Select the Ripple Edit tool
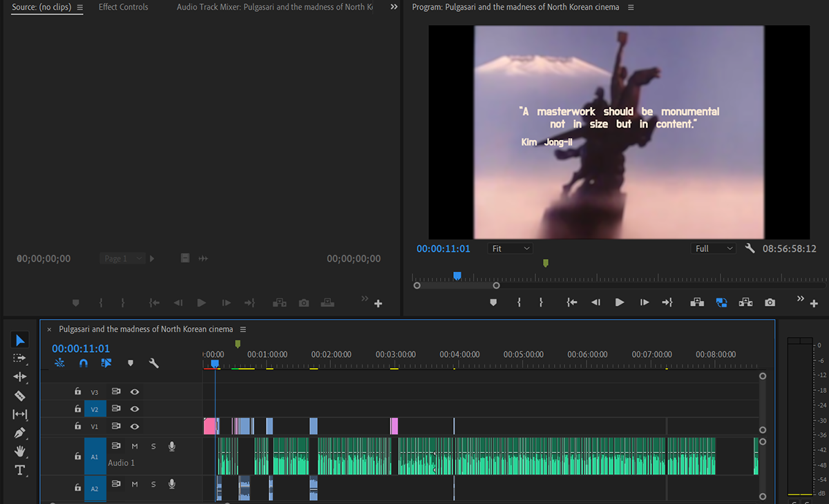The width and height of the screenshot is (829, 504). (x=20, y=377)
